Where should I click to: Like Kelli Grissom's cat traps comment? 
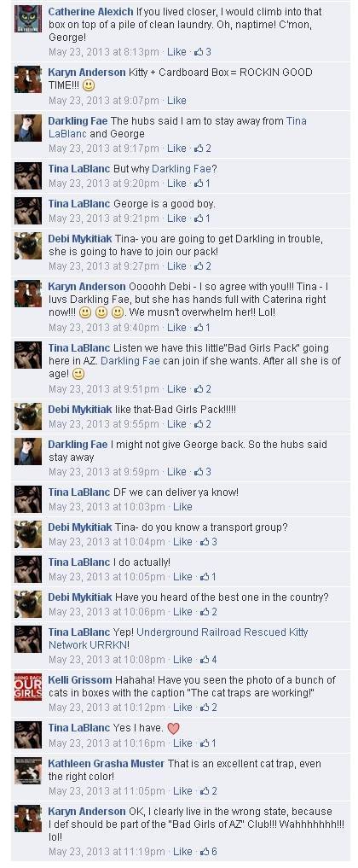click(x=183, y=708)
